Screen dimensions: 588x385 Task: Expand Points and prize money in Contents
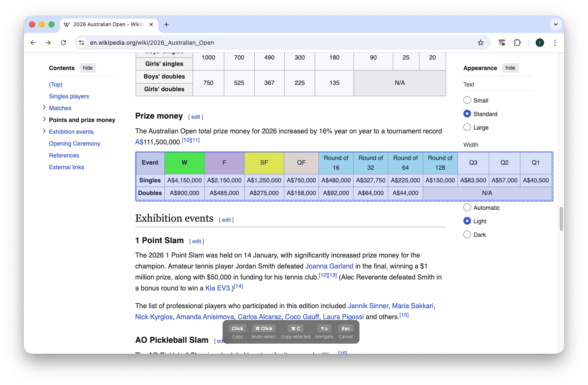[44, 120]
